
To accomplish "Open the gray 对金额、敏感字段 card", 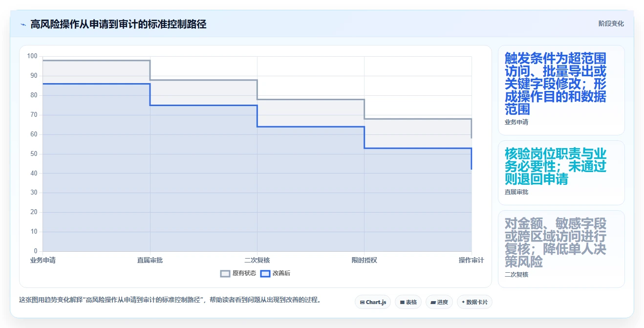I will 561,249.
